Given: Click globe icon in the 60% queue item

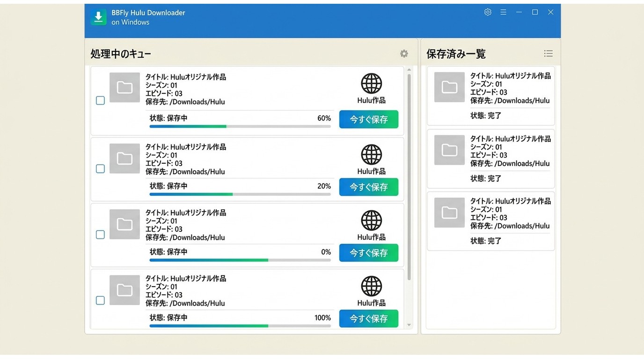Looking at the screenshot, I should [x=371, y=84].
